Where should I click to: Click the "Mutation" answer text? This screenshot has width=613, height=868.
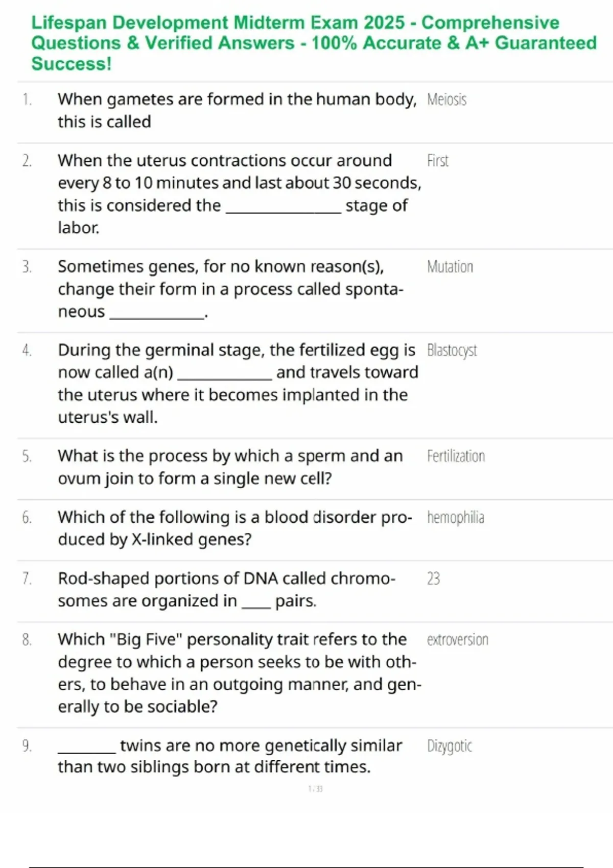click(450, 267)
